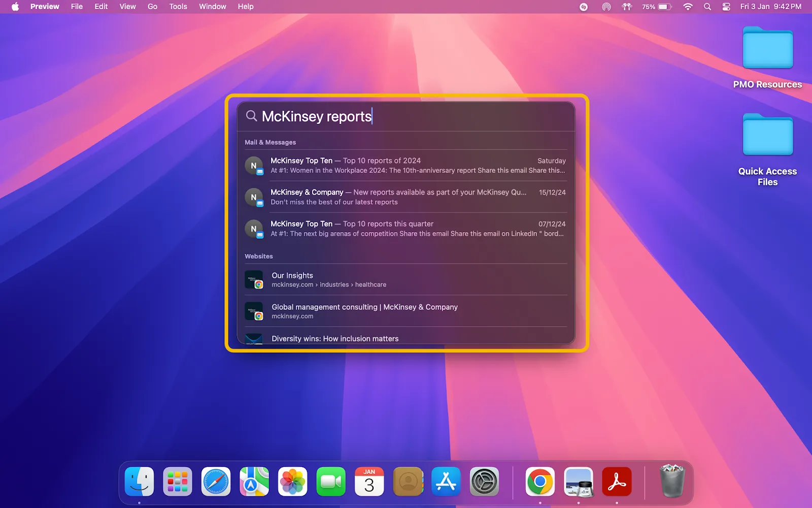This screenshot has height=508, width=812.
Task: Open Adobe Acrobat from the Dock
Action: pyautogui.click(x=617, y=481)
